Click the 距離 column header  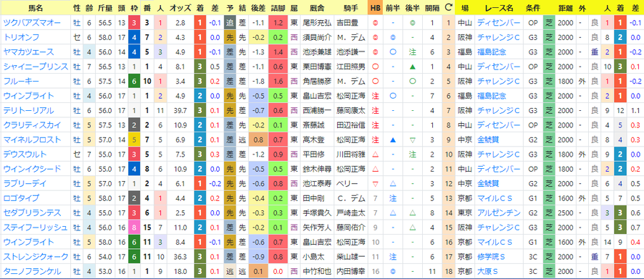(565, 8)
